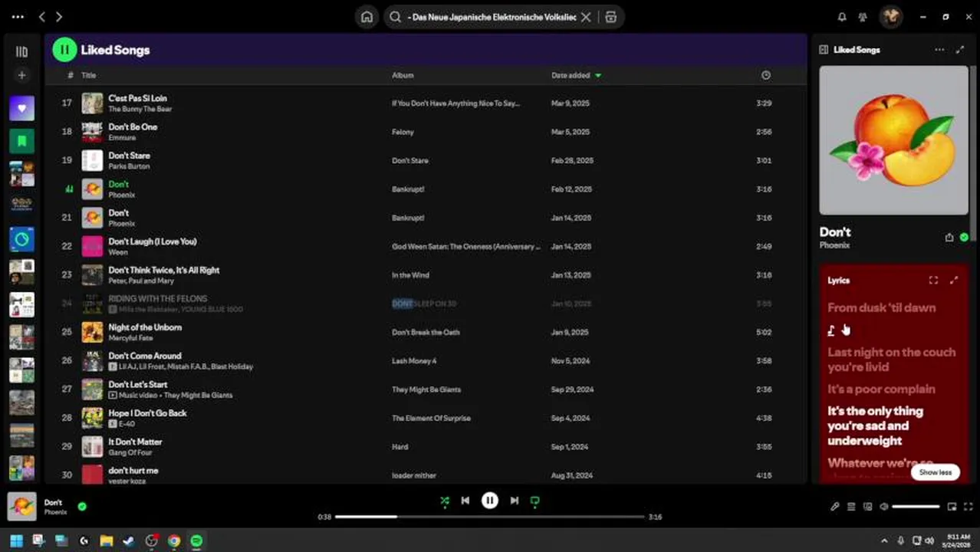Open the play queue
980x552 pixels.
click(x=851, y=506)
